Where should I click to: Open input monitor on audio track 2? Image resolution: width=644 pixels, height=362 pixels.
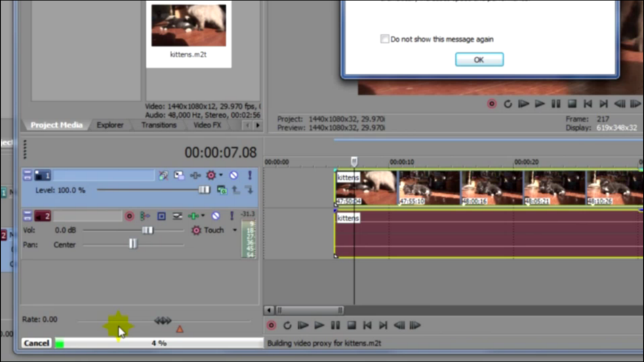161,216
